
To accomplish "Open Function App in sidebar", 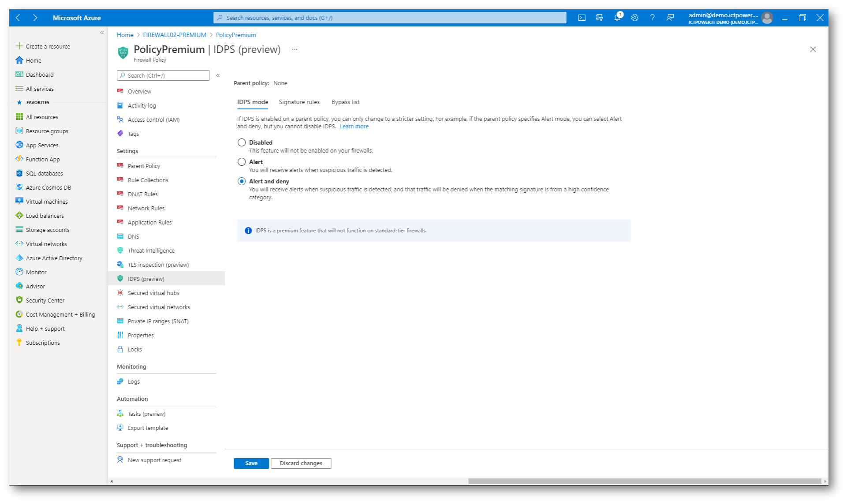I will [43, 159].
